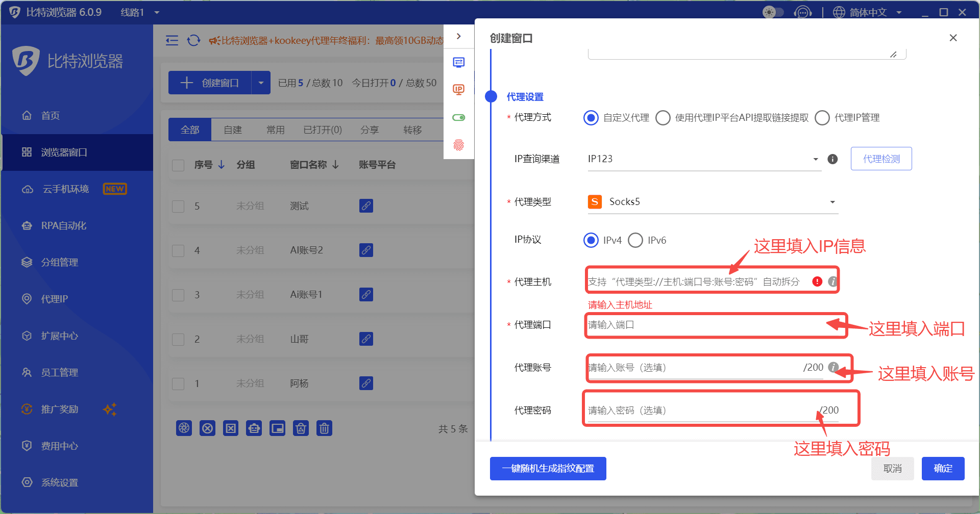
Task: Click 一键随机生成指纹配置 button
Action: [548, 469]
